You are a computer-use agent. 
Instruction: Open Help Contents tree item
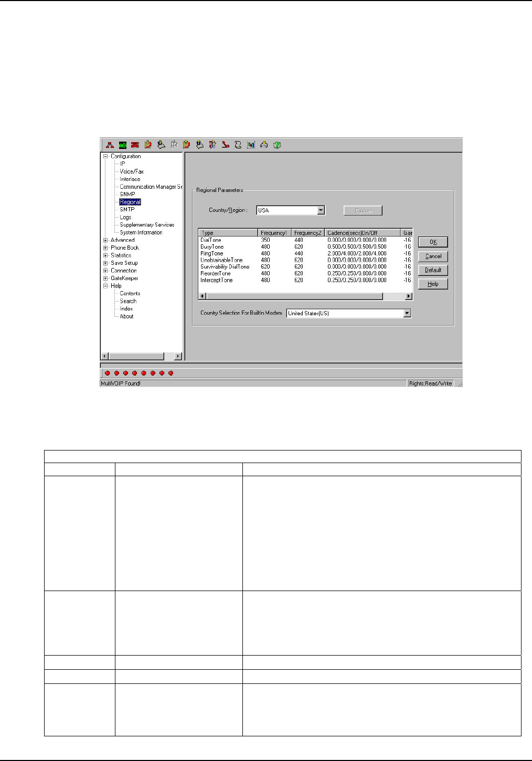130,294
